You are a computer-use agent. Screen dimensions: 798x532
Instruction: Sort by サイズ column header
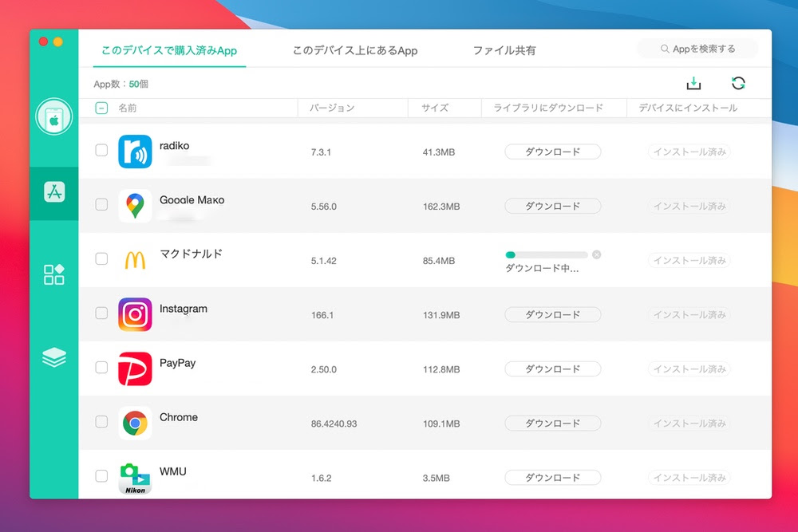click(x=435, y=108)
